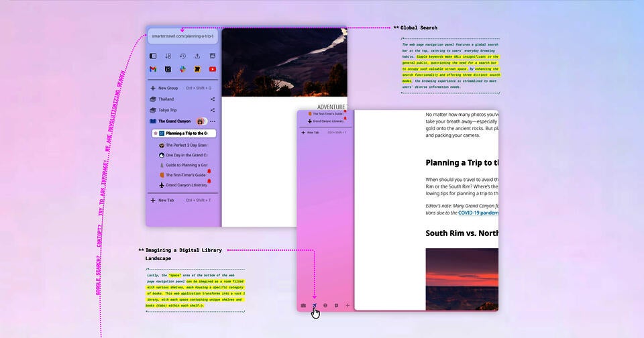Select the round globe space icon in front window

pos(325,306)
